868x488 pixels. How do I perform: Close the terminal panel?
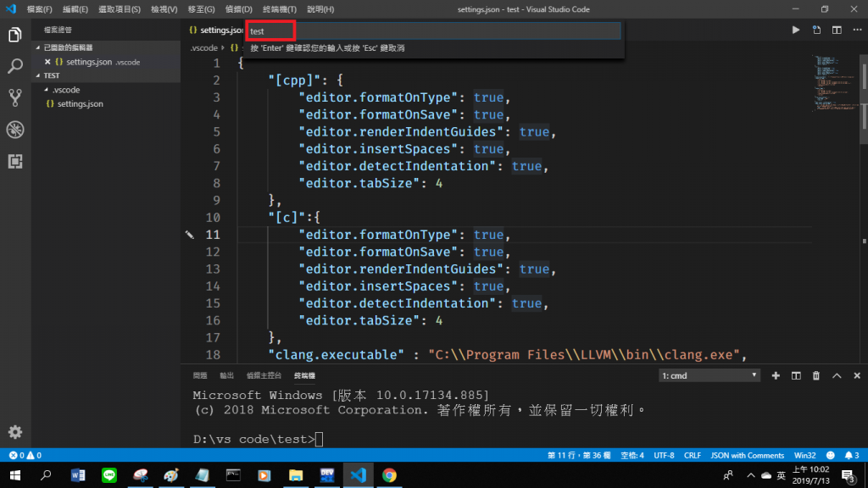tap(857, 375)
